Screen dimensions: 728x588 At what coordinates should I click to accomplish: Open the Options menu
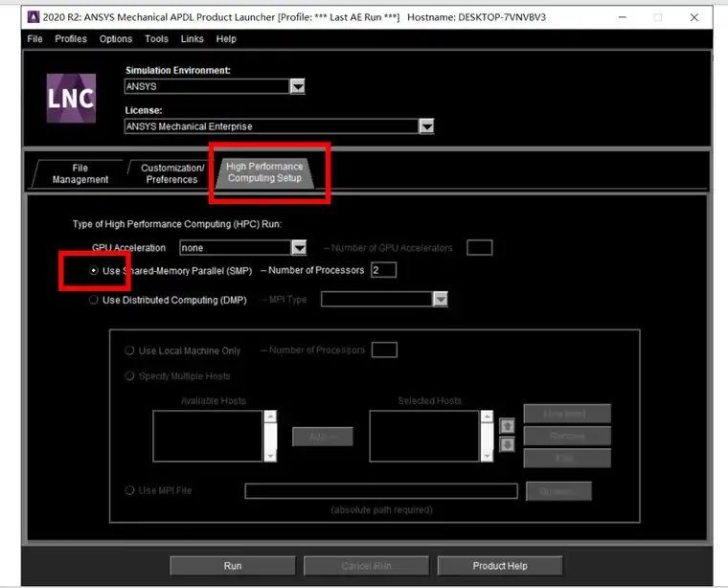[116, 39]
